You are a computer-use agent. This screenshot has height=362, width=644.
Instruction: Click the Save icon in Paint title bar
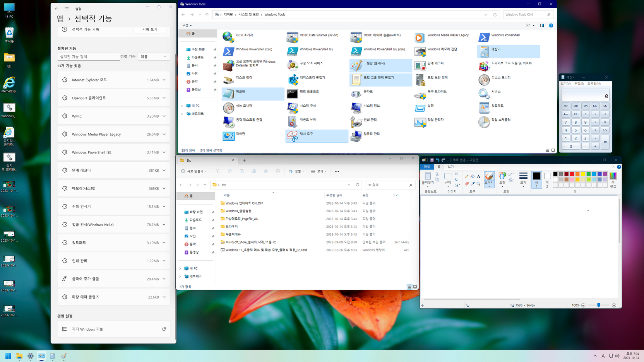point(432,160)
